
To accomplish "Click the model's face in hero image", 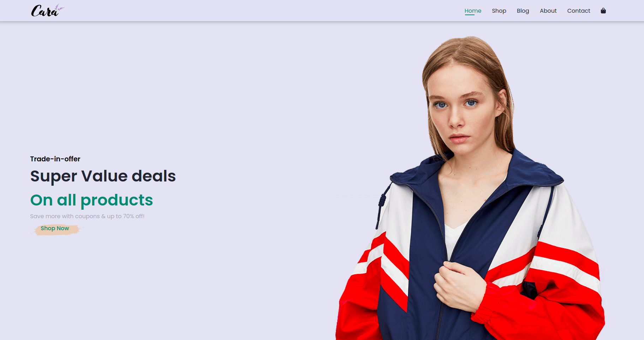I will (457, 106).
